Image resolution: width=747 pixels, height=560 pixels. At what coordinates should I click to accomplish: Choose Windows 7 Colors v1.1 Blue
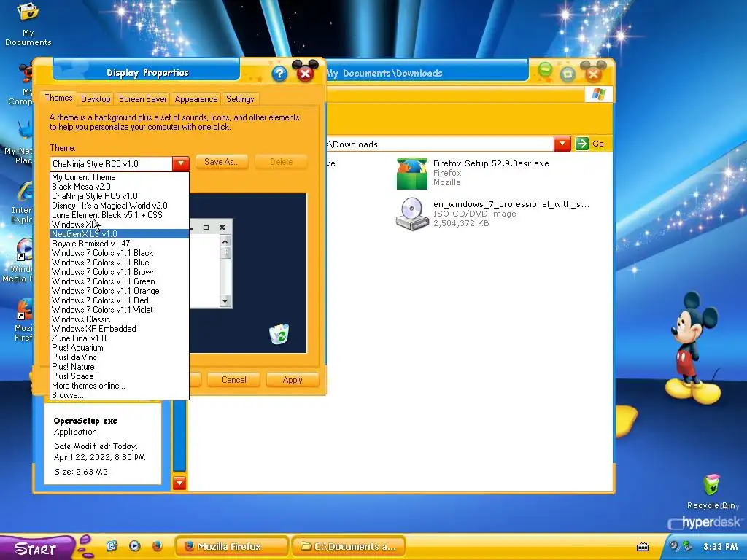pyautogui.click(x=120, y=262)
